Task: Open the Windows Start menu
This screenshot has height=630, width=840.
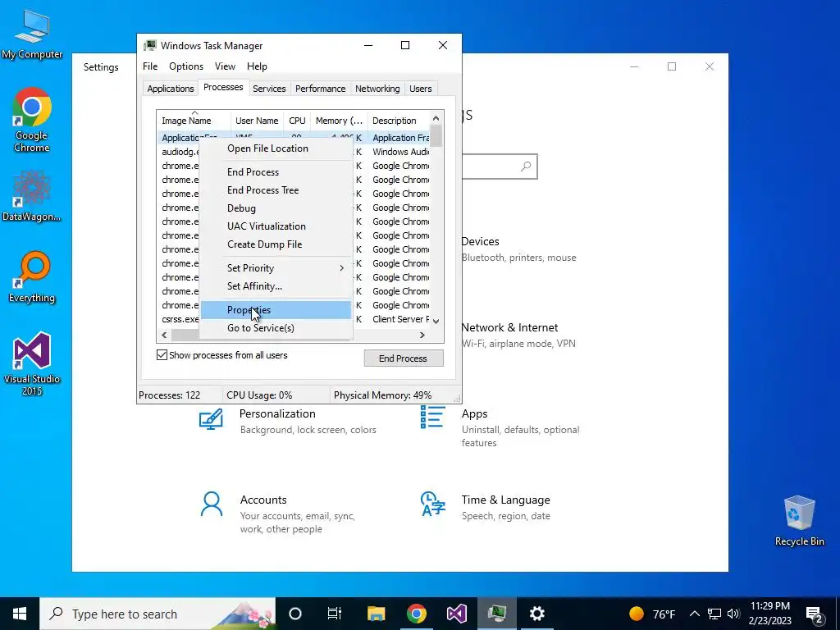Action: [x=20, y=614]
